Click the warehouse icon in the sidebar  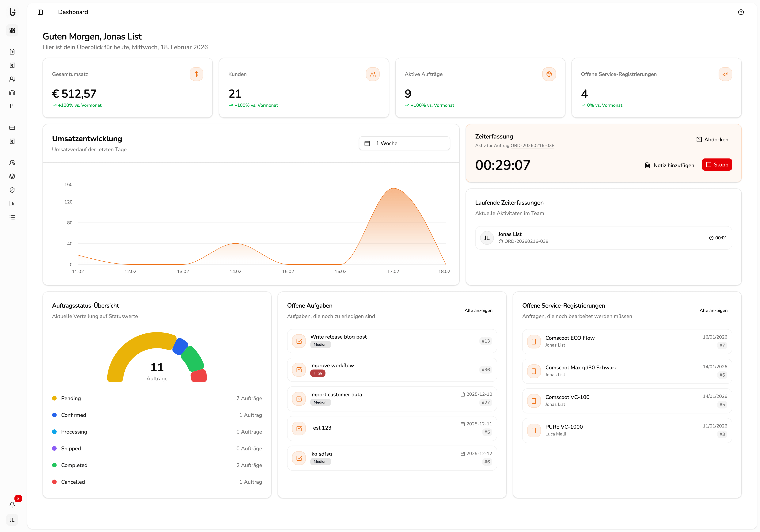click(x=12, y=93)
